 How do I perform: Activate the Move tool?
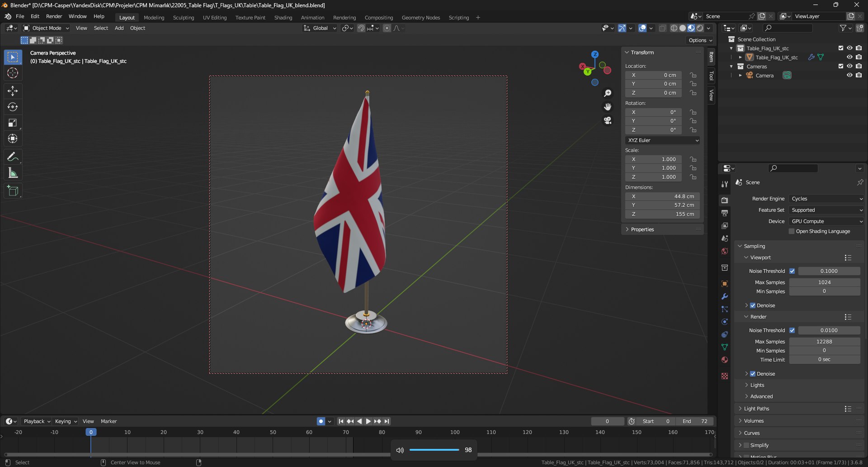tap(13, 91)
